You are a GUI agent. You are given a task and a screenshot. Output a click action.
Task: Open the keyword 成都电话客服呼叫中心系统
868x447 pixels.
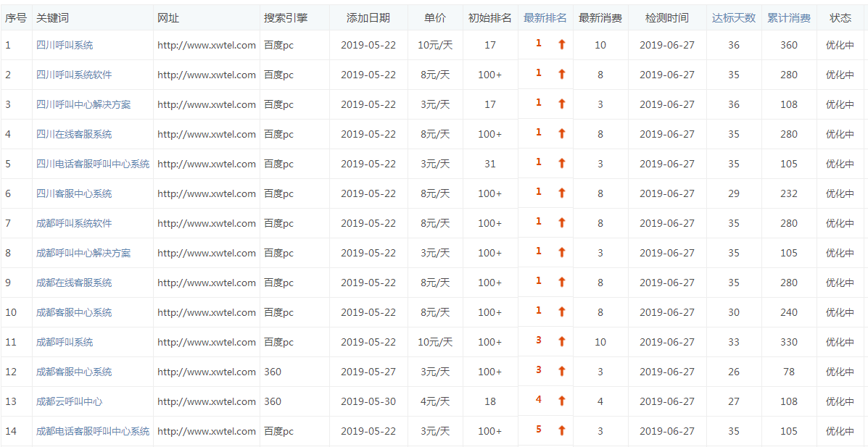click(x=93, y=432)
